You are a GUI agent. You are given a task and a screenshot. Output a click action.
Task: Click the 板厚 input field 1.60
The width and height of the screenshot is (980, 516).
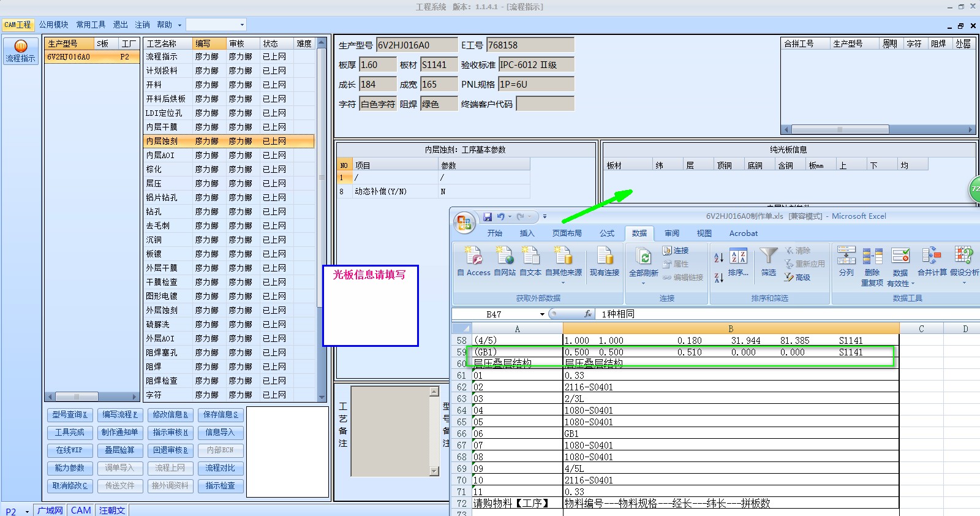(x=377, y=65)
